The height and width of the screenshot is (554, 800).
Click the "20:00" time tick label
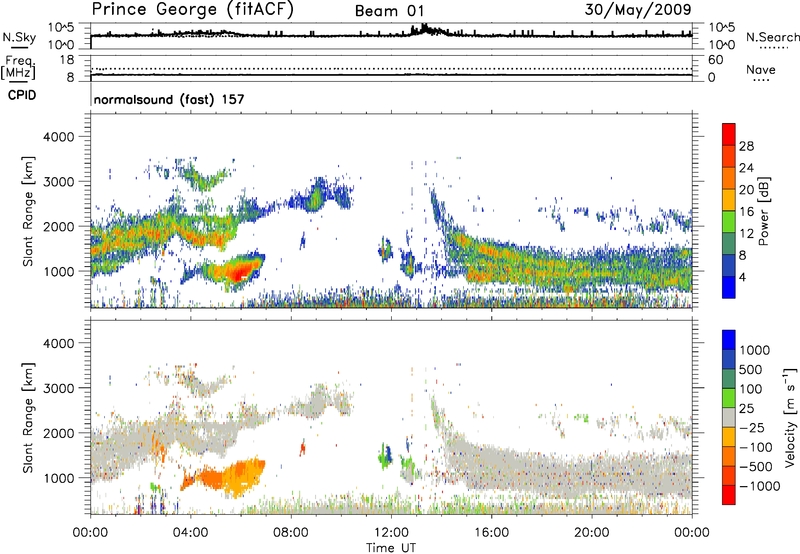(592, 533)
